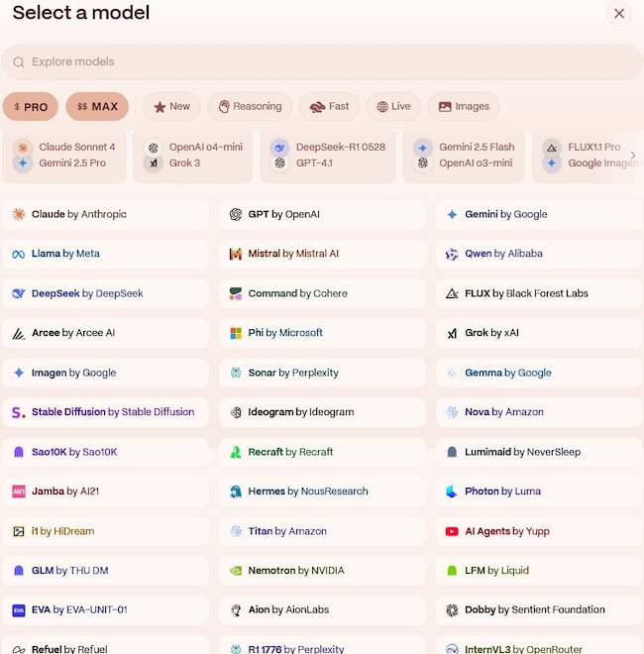
Task: Select Claude Sonnet 4 and Gemini 2.5 Pro preset
Action: coord(64,156)
